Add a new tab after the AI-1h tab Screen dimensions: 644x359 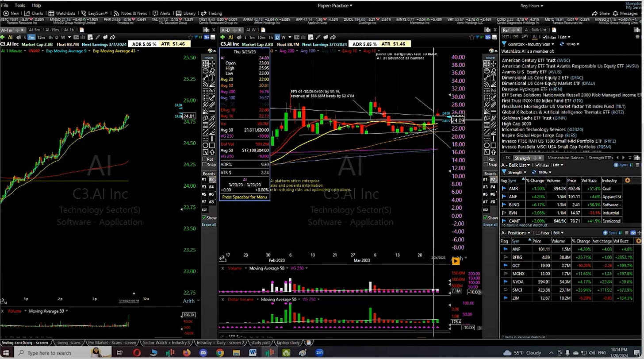81,30
